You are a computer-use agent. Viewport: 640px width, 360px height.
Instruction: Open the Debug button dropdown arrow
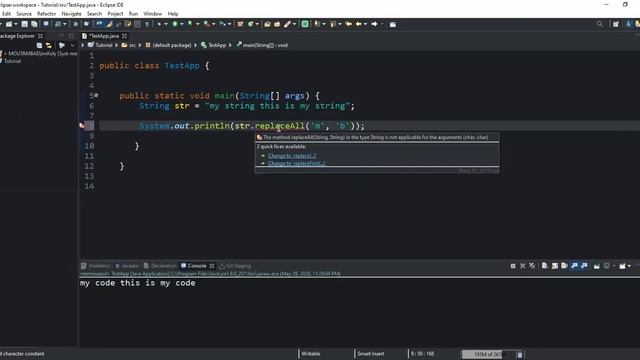click(166, 24)
